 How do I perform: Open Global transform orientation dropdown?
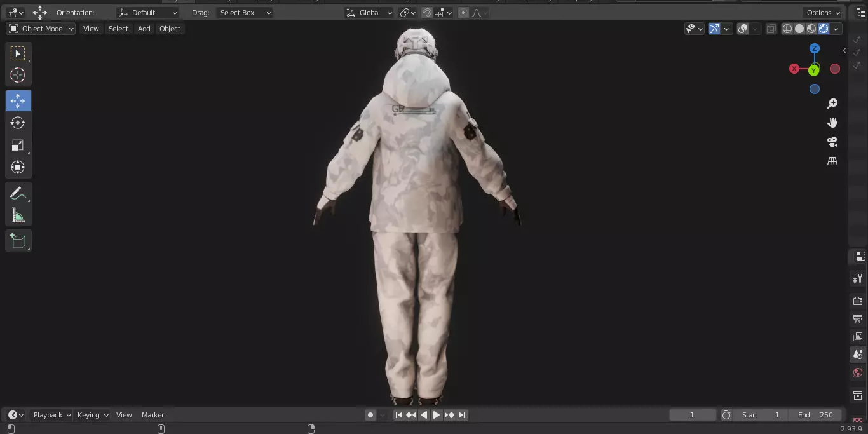pyautogui.click(x=369, y=13)
